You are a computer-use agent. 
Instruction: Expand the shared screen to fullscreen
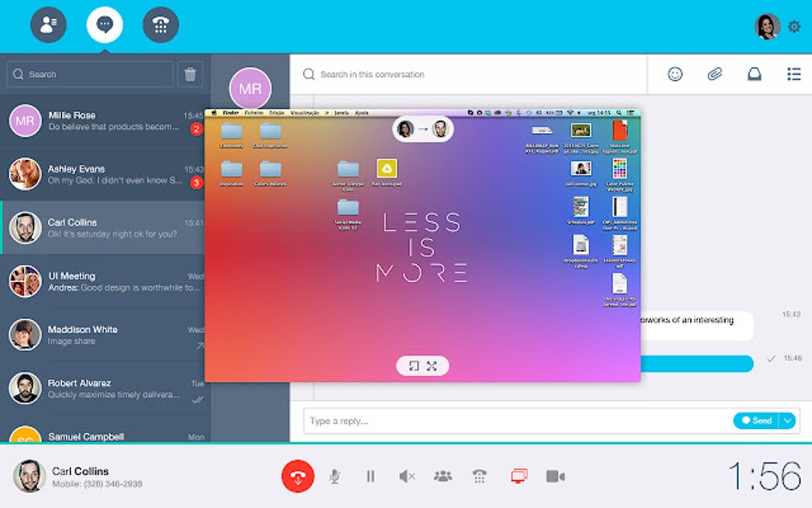[x=431, y=365]
